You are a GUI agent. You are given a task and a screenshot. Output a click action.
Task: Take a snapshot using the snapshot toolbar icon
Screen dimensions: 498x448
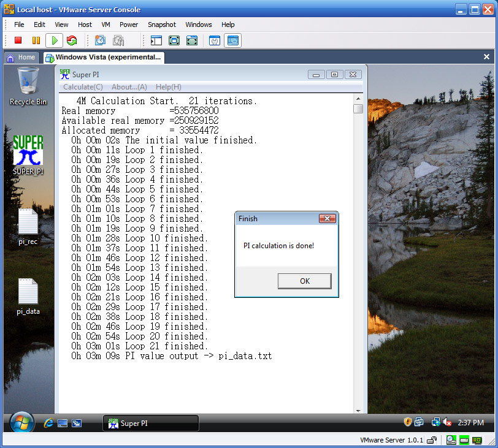coord(100,40)
